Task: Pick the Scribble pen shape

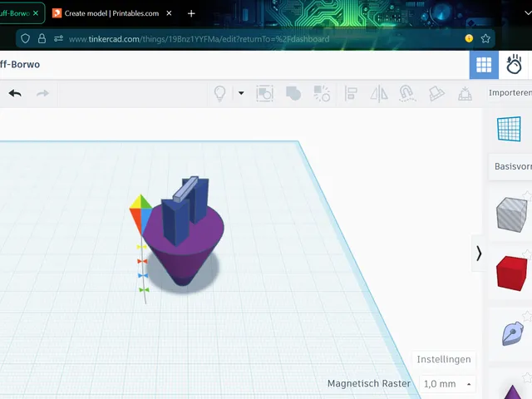Action: tap(512, 333)
